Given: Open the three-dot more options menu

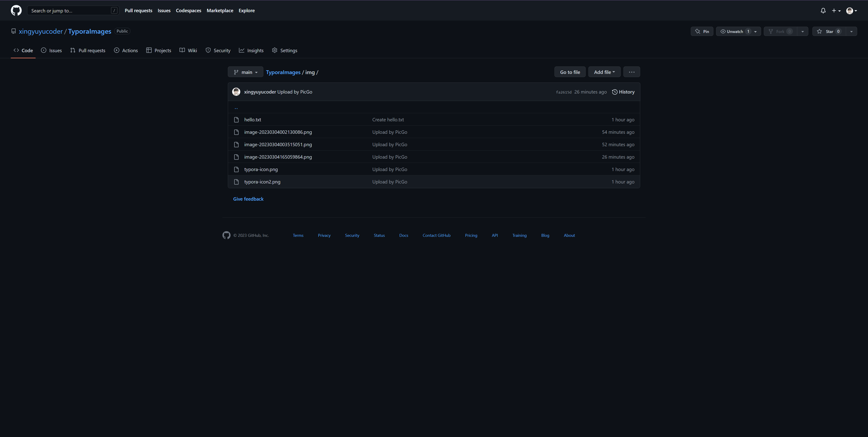Looking at the screenshot, I should pos(632,72).
